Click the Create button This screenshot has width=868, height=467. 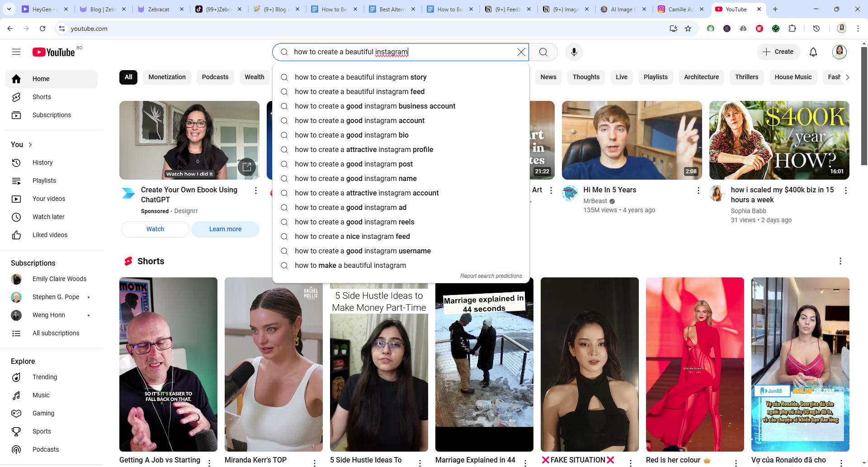point(778,52)
